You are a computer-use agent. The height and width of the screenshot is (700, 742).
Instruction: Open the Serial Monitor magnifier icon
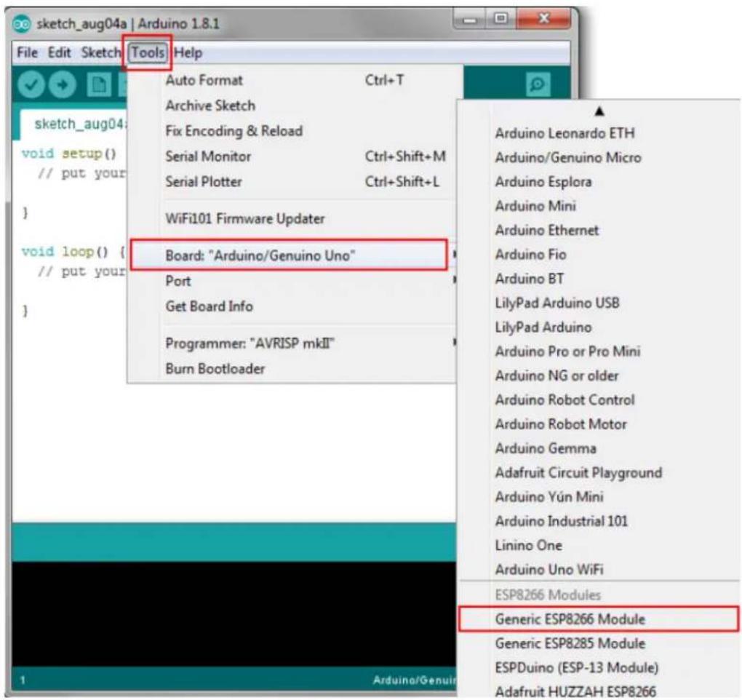(x=538, y=84)
